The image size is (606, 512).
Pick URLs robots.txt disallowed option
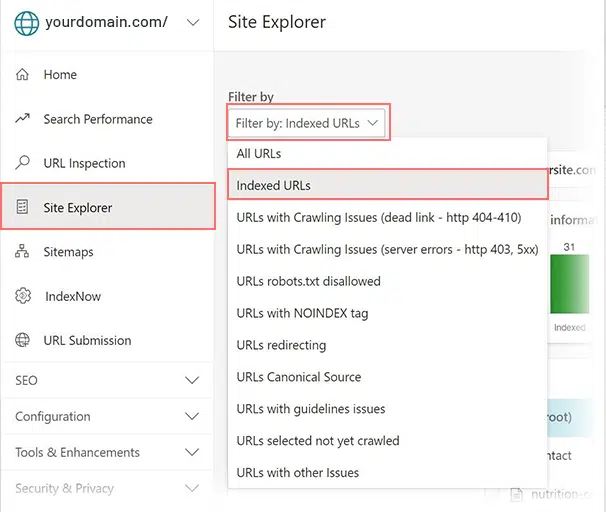[x=388, y=281]
